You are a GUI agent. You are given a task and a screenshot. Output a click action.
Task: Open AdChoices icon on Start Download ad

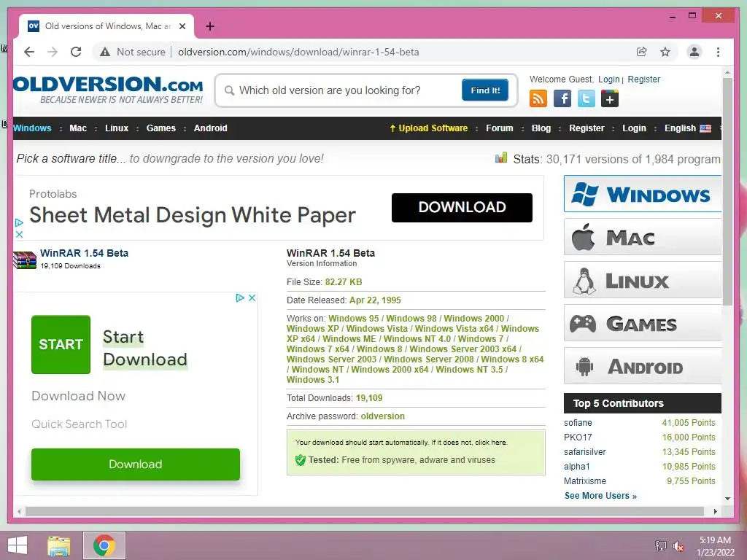click(x=240, y=297)
